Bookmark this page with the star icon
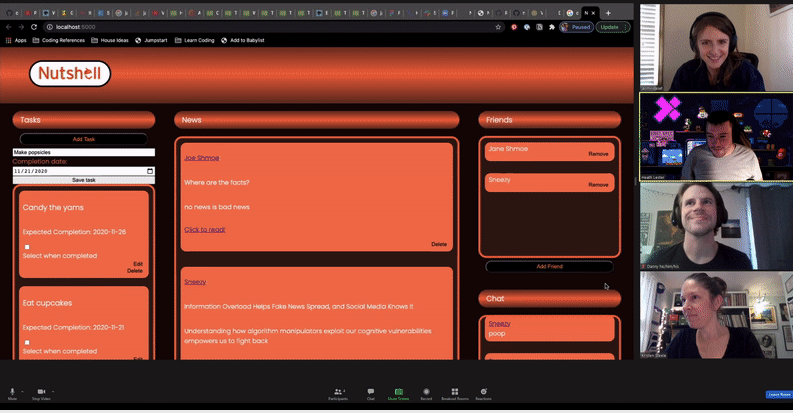The width and height of the screenshot is (793, 413). tap(498, 27)
